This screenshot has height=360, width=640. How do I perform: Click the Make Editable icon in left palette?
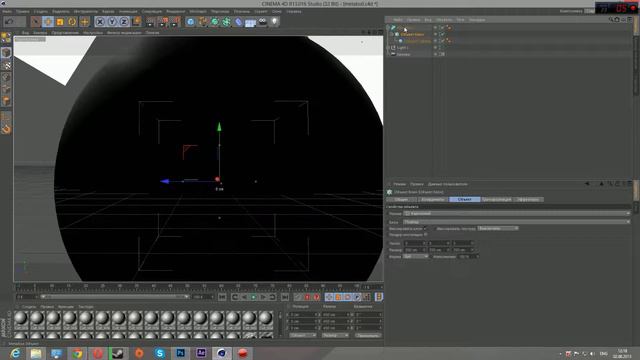(6, 38)
